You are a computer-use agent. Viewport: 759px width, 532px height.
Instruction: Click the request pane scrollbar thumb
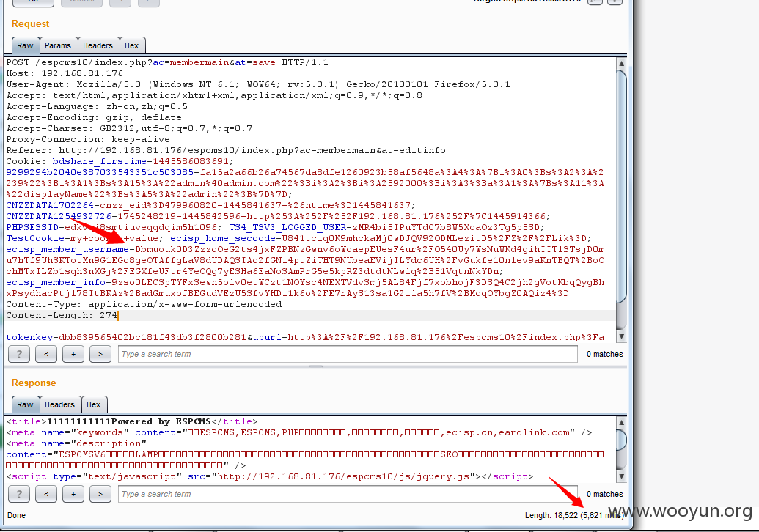pyautogui.click(x=622, y=186)
